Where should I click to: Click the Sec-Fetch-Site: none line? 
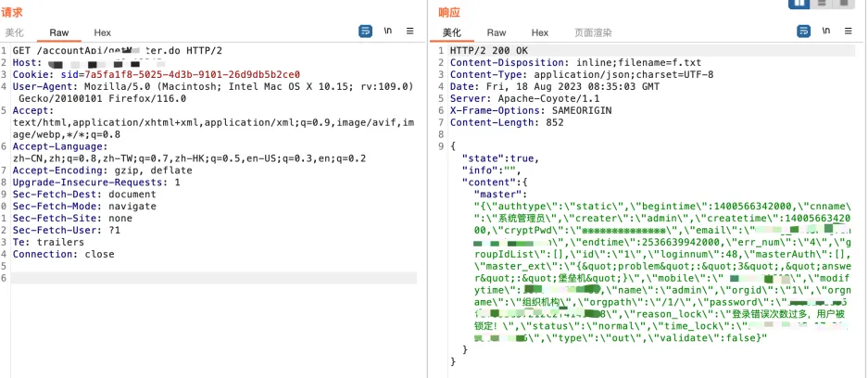[72, 219]
